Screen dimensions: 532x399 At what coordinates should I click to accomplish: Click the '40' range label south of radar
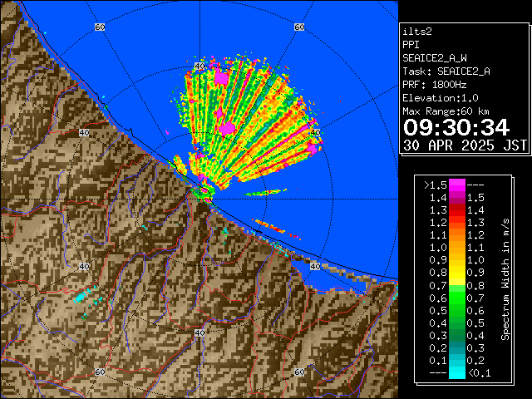tap(199, 332)
